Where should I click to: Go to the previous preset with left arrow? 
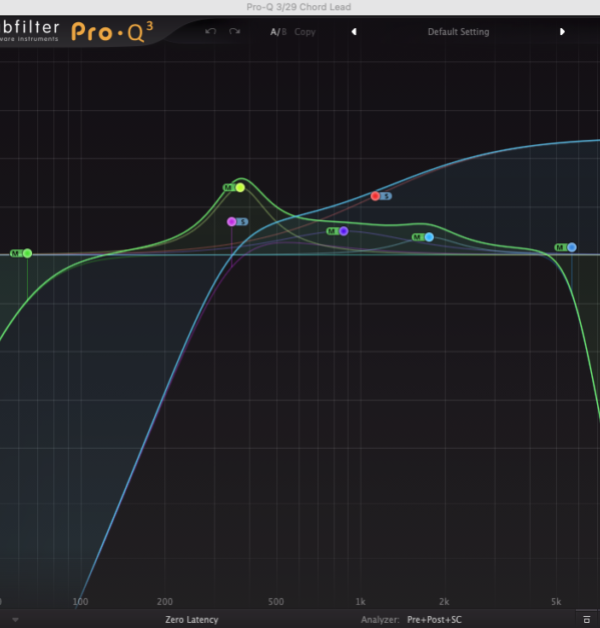(353, 32)
